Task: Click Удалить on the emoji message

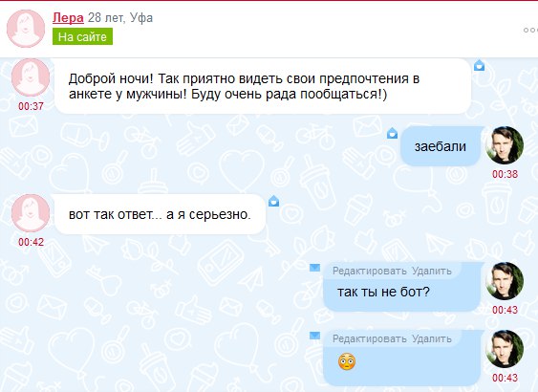Action: (432, 338)
